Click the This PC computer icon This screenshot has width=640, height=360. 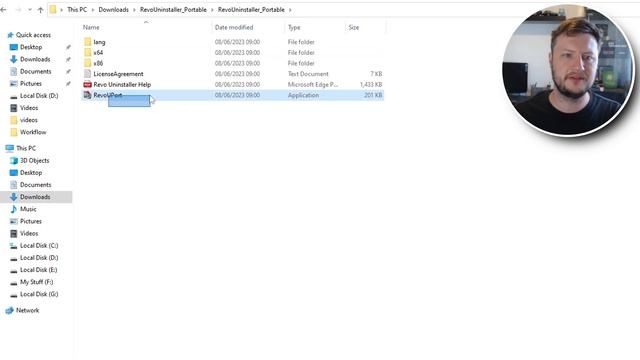[x=10, y=148]
